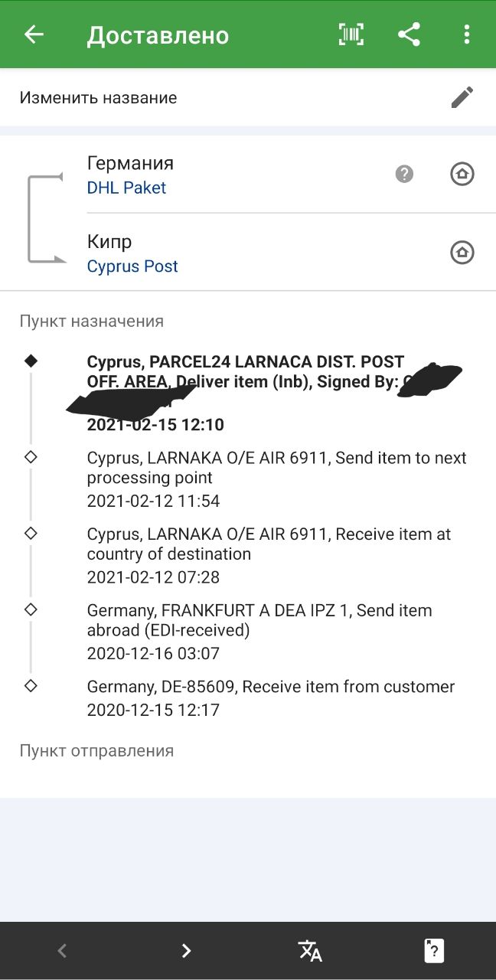
Task: Select the delivered PARCEL24 LARNACA event marker
Action: tap(31, 361)
